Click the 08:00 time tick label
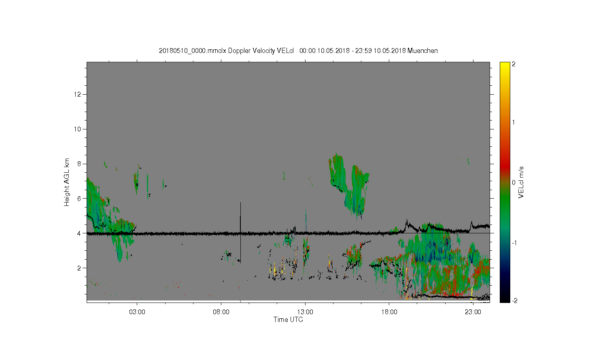This screenshot has height=364, width=607. pos(221,312)
